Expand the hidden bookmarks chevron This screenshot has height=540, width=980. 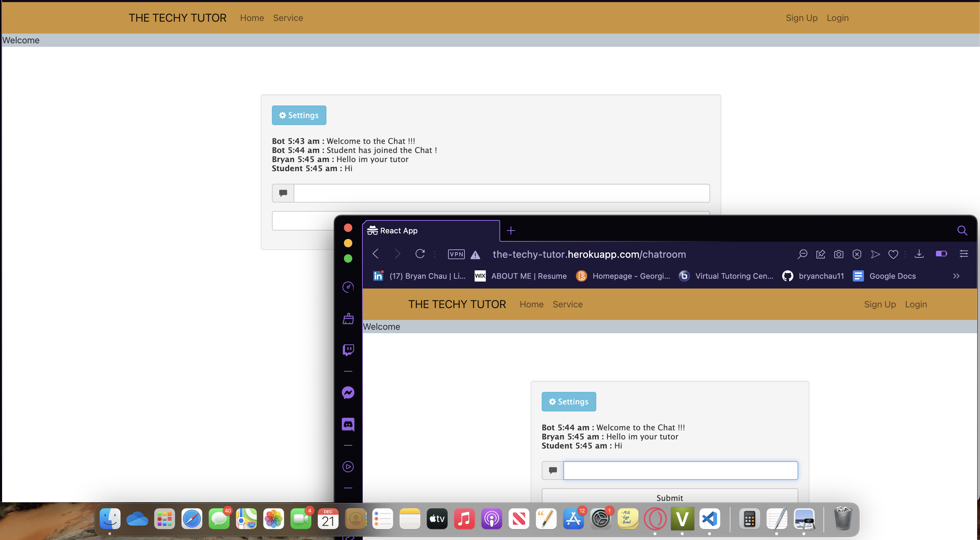click(x=957, y=276)
